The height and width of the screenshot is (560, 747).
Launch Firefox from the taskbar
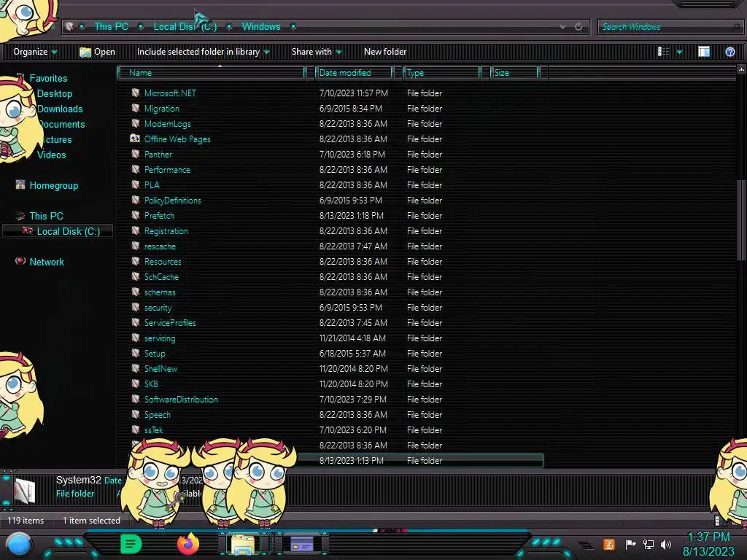tap(188, 544)
